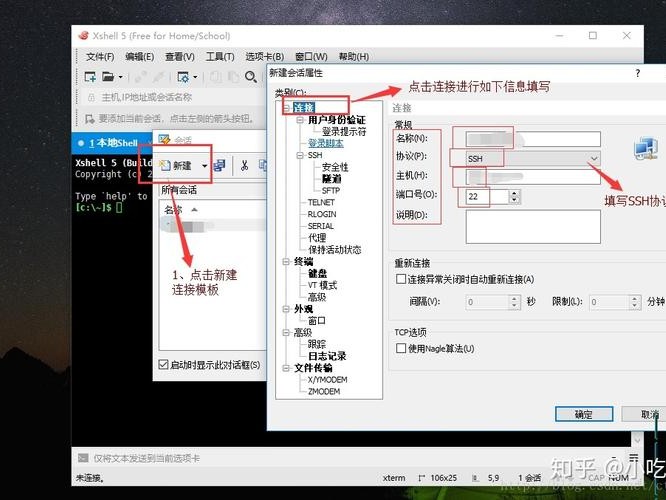
Task: Open the 文件(F) menu
Action: (x=100, y=56)
